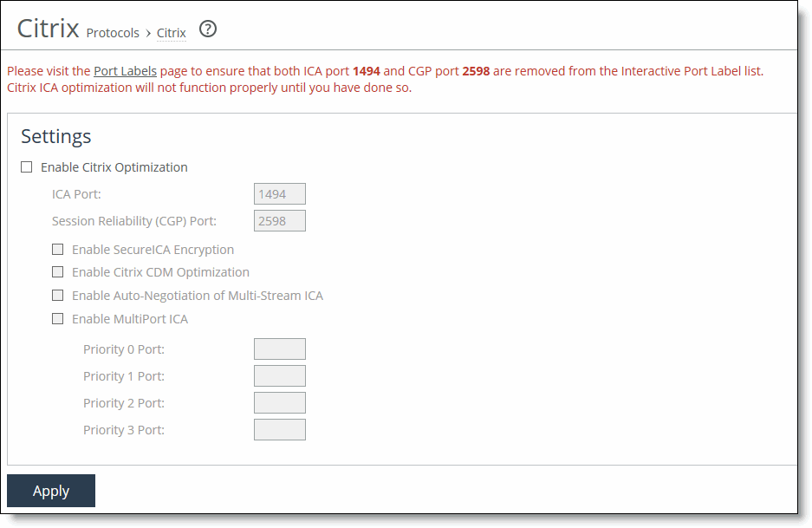This screenshot has width=812, height=528.
Task: Focus the Priority 0 Port field
Action: pyautogui.click(x=279, y=349)
